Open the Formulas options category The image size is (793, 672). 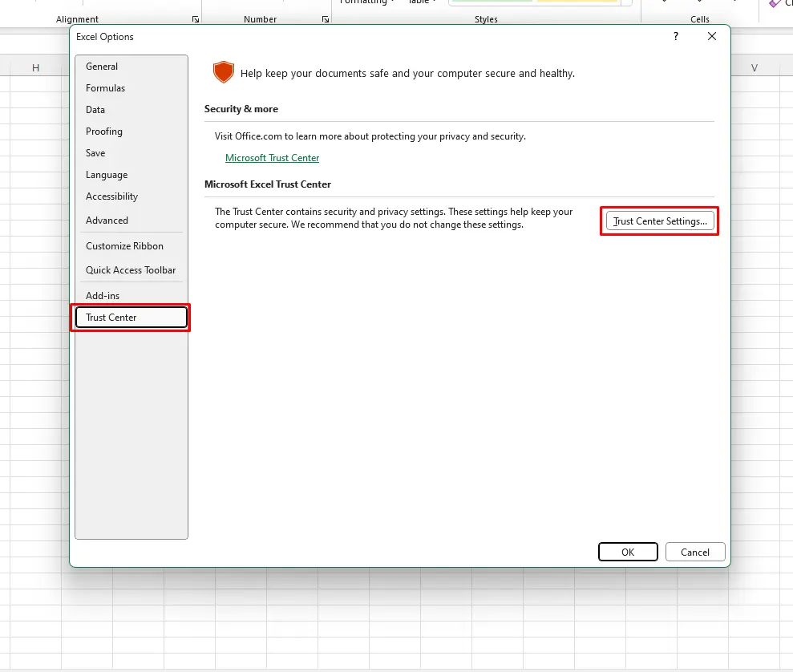tap(105, 88)
